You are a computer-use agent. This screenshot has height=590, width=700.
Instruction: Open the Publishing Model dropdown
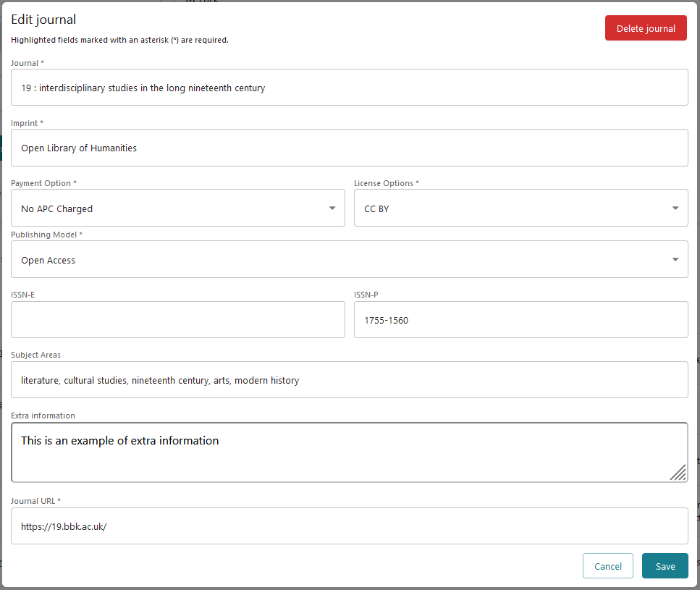tap(350, 258)
